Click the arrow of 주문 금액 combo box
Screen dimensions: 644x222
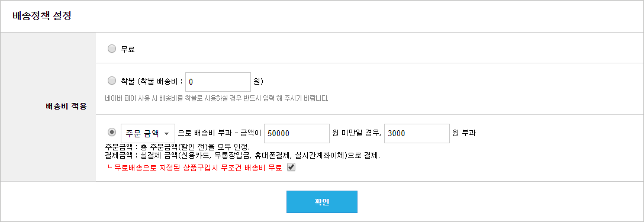(167, 134)
